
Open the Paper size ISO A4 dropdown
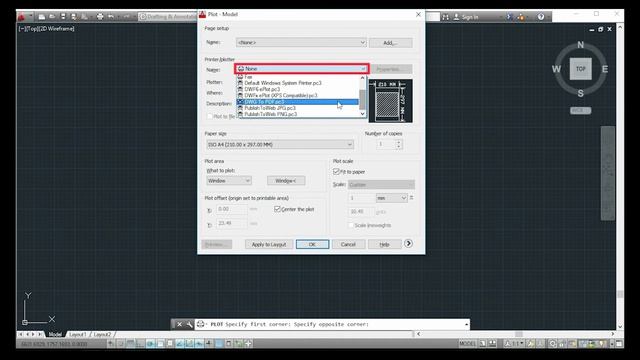click(x=280, y=144)
